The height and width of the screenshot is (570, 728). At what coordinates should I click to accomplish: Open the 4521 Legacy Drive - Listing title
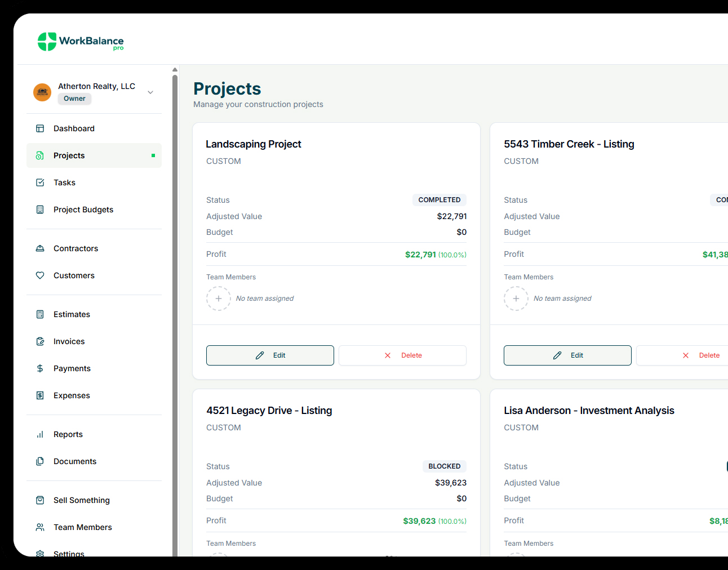(269, 411)
